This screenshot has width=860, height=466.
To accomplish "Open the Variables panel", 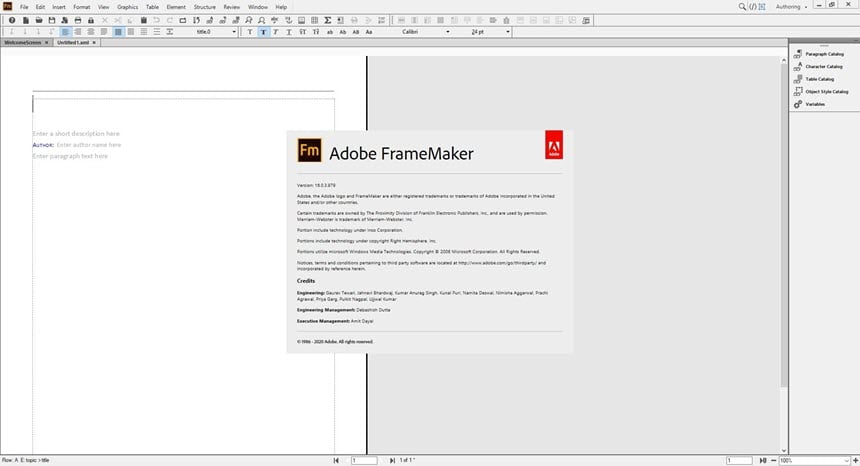I will coord(815,104).
